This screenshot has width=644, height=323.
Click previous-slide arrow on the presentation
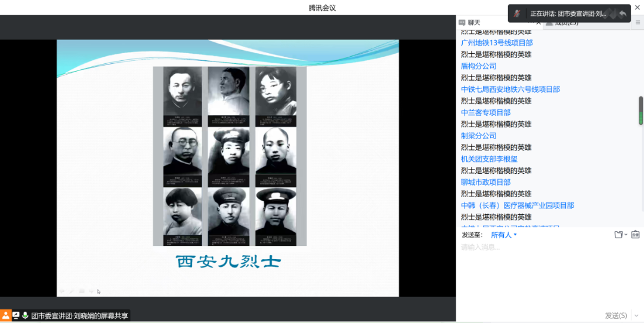coord(61,291)
